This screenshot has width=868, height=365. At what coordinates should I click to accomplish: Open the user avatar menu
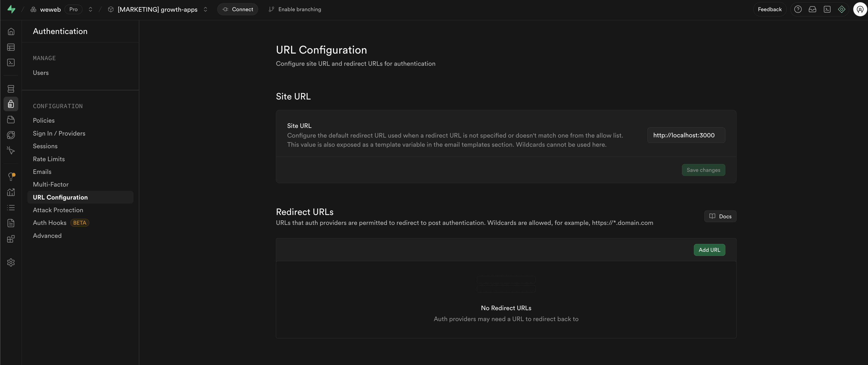tap(860, 9)
